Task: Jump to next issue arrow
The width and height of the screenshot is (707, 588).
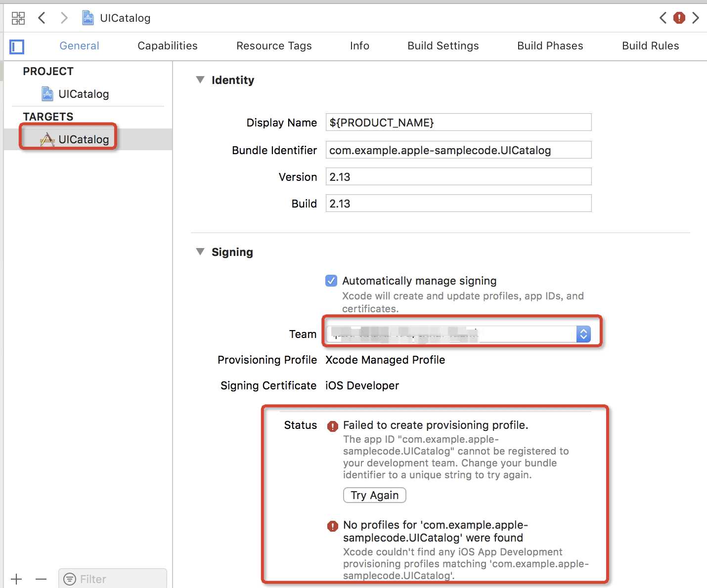Action: (x=696, y=18)
